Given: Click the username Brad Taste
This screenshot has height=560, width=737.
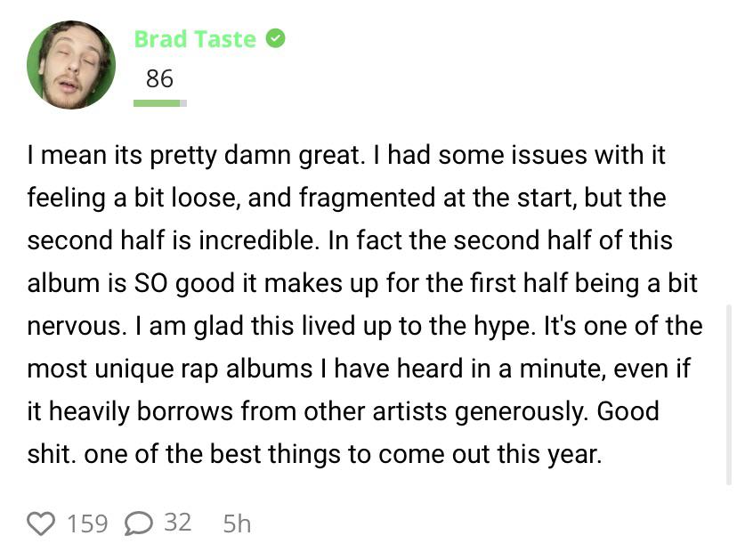Looking at the screenshot, I should [x=195, y=39].
